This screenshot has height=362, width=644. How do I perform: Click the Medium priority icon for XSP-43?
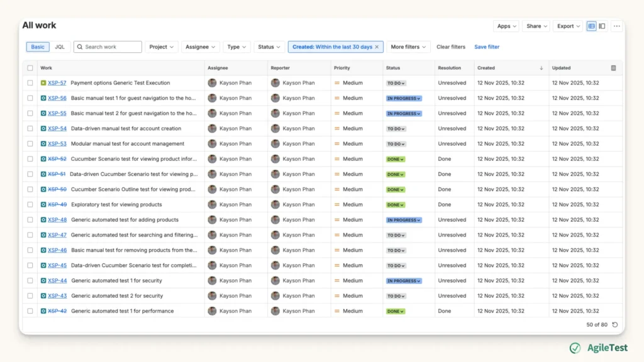[337, 296]
